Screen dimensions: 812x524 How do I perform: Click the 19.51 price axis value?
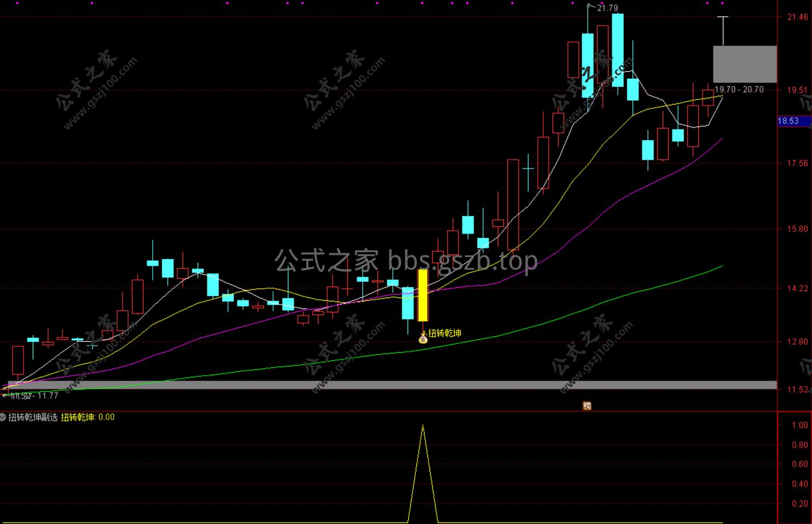tap(797, 90)
